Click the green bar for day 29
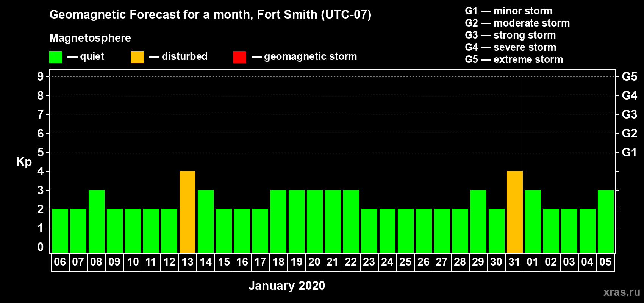Screen dimensions: 644x303 [x=478, y=221]
